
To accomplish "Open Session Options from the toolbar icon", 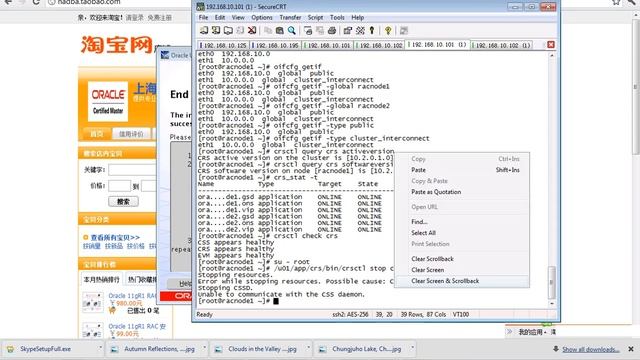I will 348,30.
